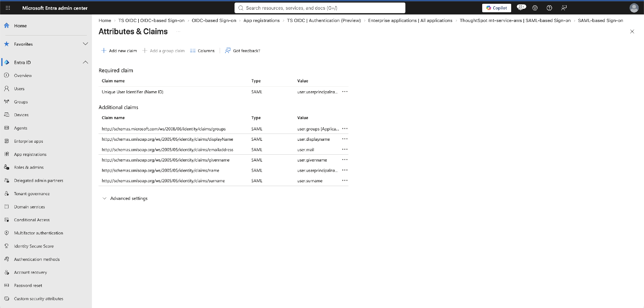Viewport: 644px width, 308px height.
Task: Open Delegated admin partners icon
Action: coord(7,180)
